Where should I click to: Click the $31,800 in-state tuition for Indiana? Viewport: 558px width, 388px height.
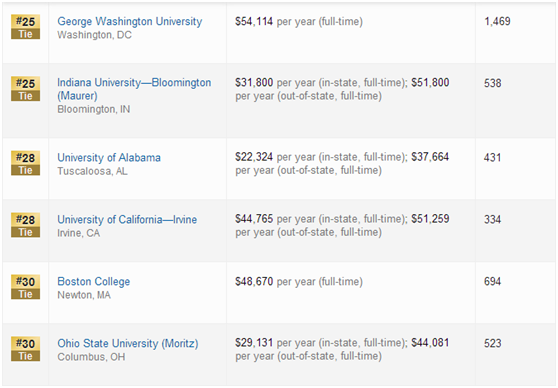tap(254, 83)
